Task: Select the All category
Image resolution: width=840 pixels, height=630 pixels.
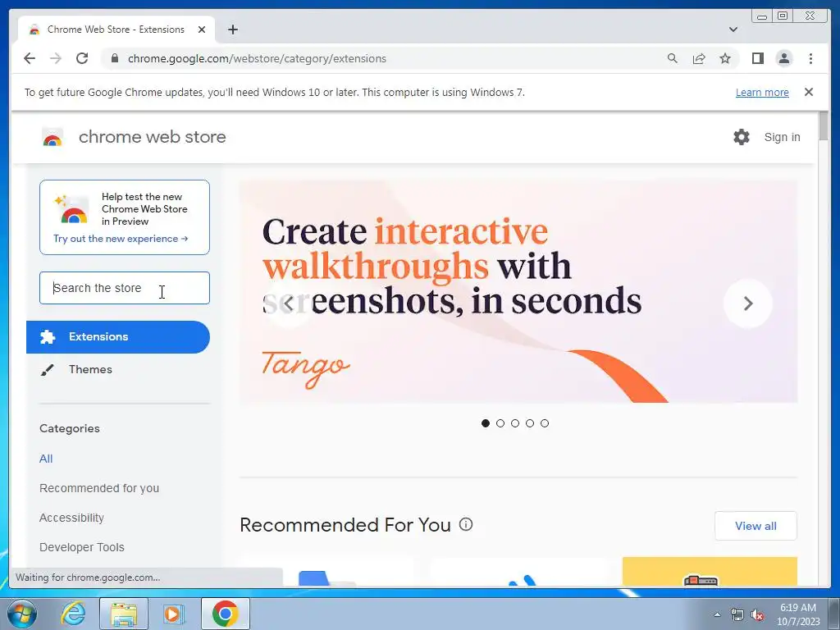Action: tap(46, 459)
